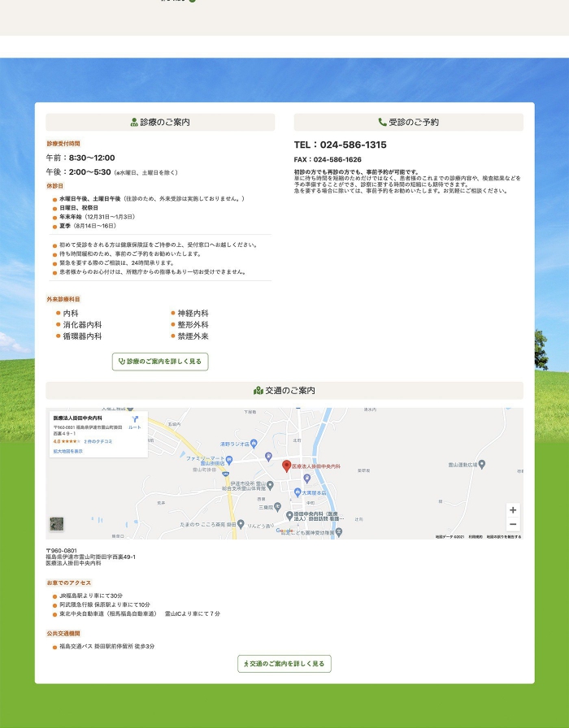This screenshot has height=728, width=569.
Task: Open 交通のご案内を詳しく見る button
Action: click(284, 664)
